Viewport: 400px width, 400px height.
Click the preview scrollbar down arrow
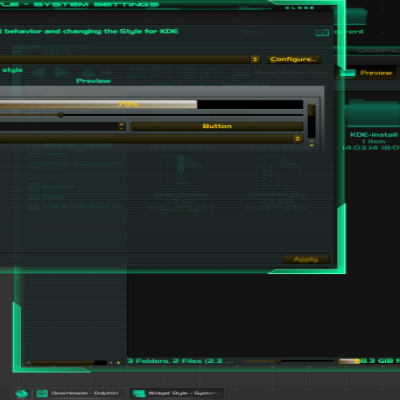(311, 144)
